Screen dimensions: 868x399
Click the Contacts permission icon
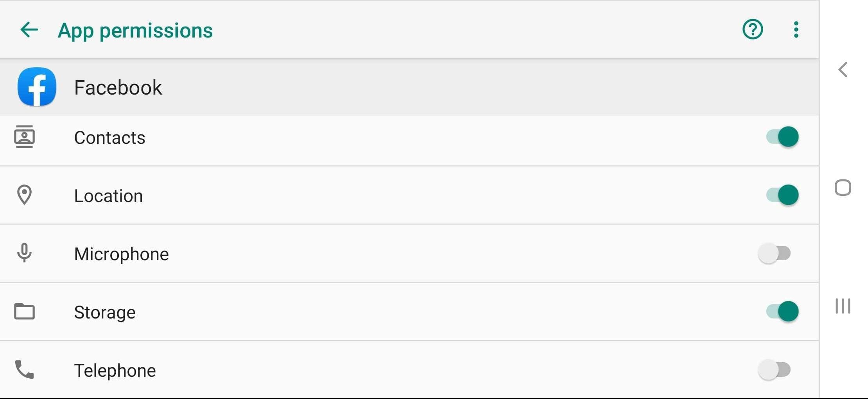[x=24, y=137]
